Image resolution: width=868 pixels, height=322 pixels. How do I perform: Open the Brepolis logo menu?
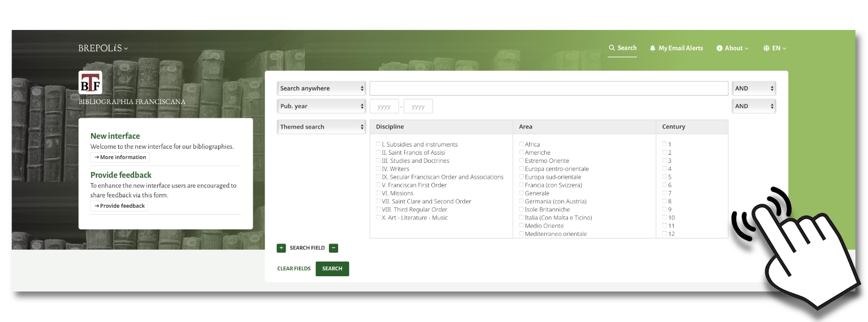coord(103,48)
